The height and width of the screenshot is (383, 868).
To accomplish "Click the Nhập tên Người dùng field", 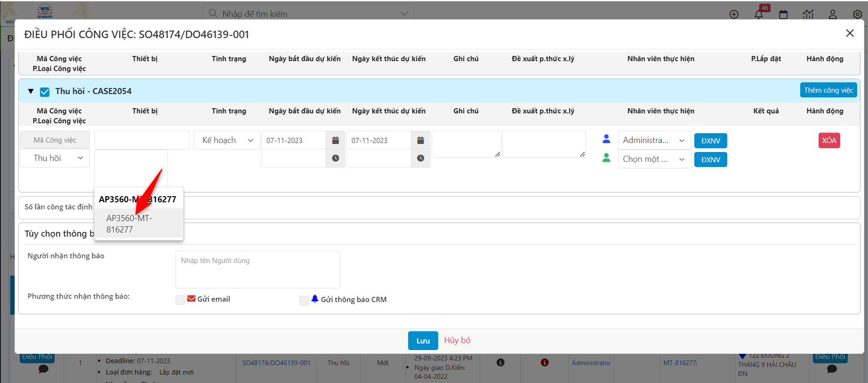I will click(258, 269).
